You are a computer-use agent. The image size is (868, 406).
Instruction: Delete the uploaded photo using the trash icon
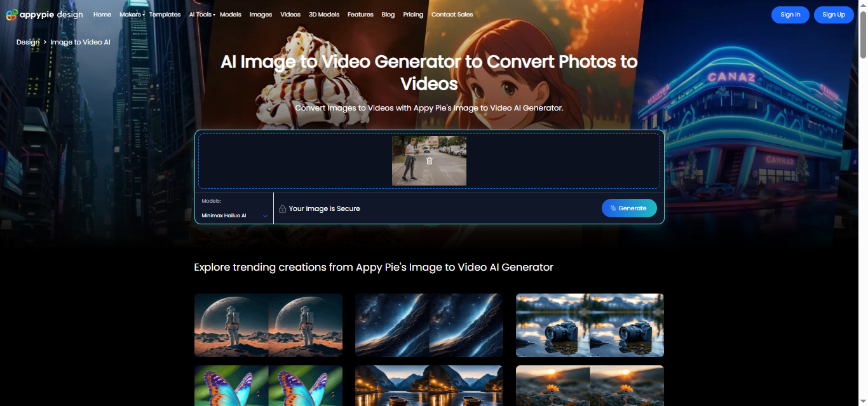pos(429,160)
